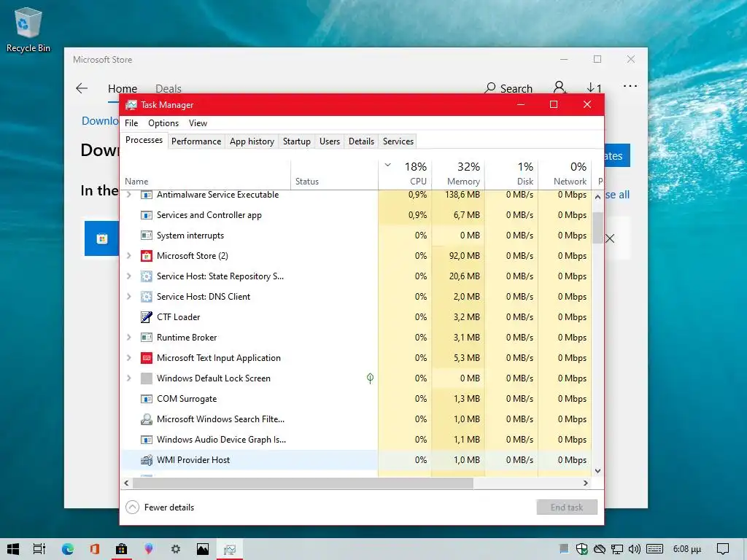
Task: Switch to the Startup tab
Action: click(x=297, y=141)
